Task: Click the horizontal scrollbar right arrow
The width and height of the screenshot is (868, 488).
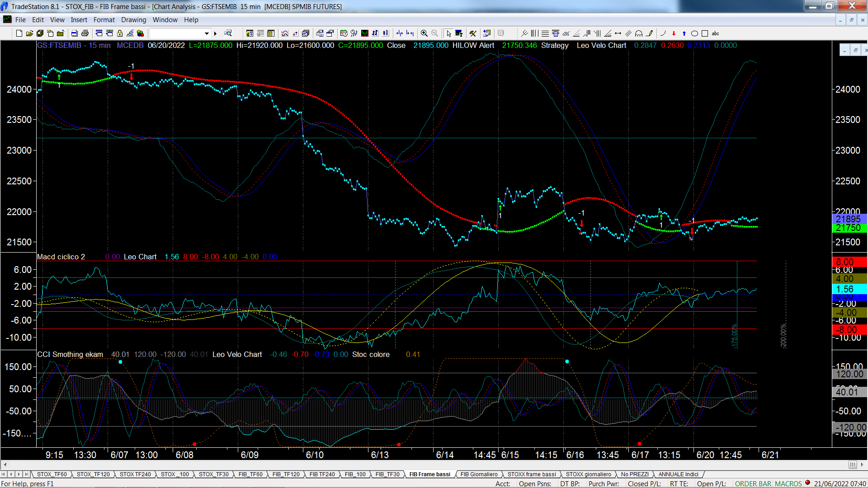Action: (863, 465)
